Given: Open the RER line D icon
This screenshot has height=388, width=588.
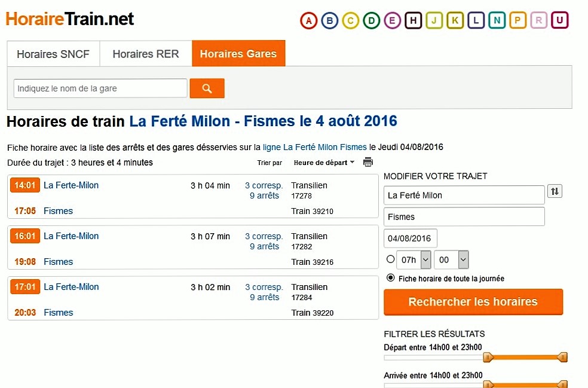Looking at the screenshot, I should point(371,21).
